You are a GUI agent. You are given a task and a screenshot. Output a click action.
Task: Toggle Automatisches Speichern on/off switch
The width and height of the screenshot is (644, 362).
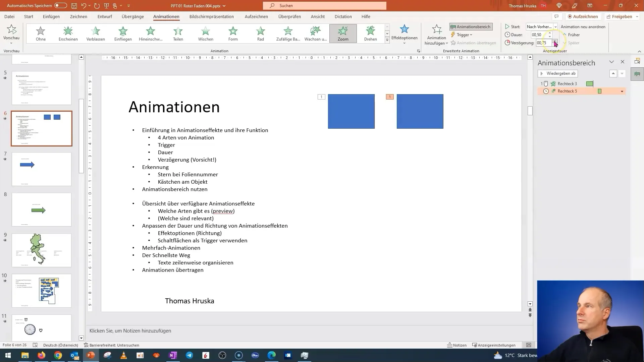(60, 5)
